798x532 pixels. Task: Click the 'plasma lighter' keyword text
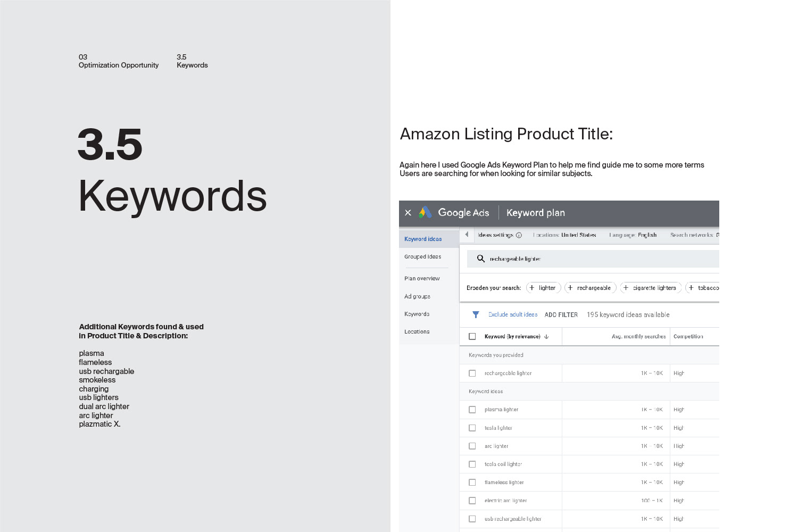tap(501, 410)
